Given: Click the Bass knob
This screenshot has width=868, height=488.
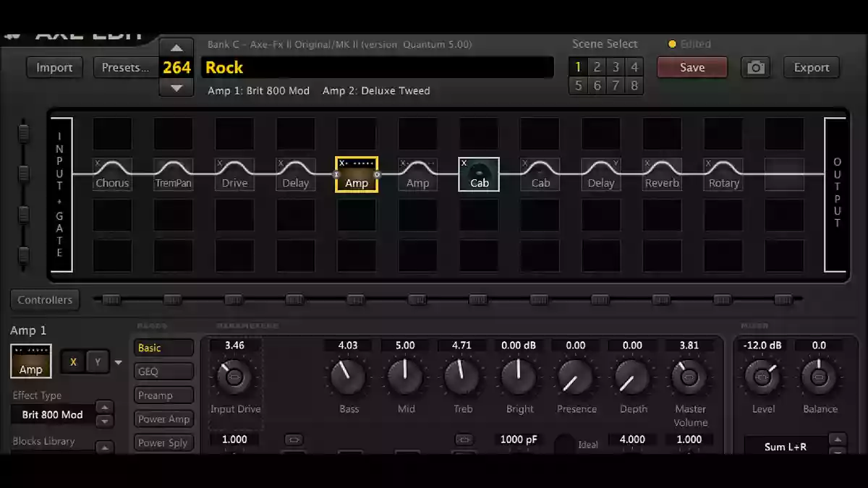Looking at the screenshot, I should 348,377.
